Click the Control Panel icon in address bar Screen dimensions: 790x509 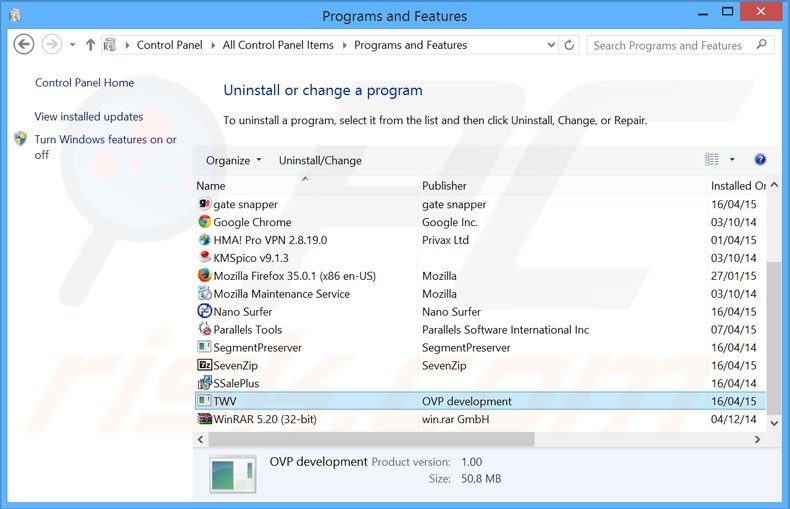coord(110,45)
